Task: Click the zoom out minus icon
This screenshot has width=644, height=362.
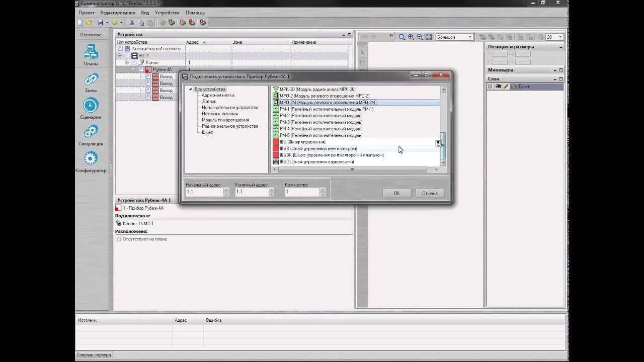Action: [420, 37]
